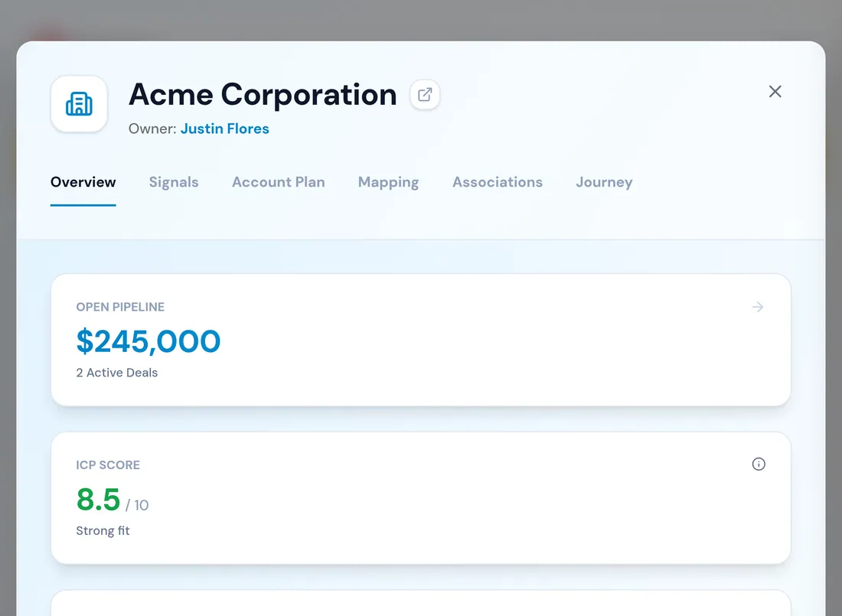Viewport: 842px width, 616px height.
Task: Show ICP Score info tooltip
Action: pos(759,464)
